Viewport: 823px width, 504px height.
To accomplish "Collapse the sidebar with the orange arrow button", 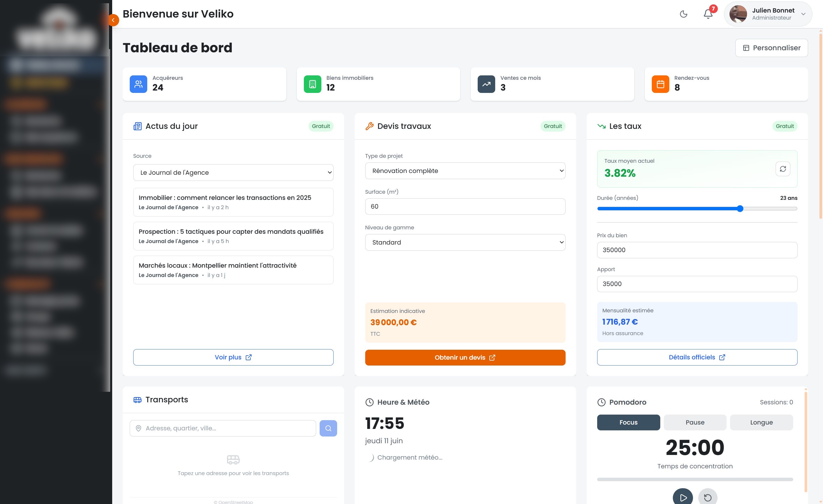I will (114, 20).
